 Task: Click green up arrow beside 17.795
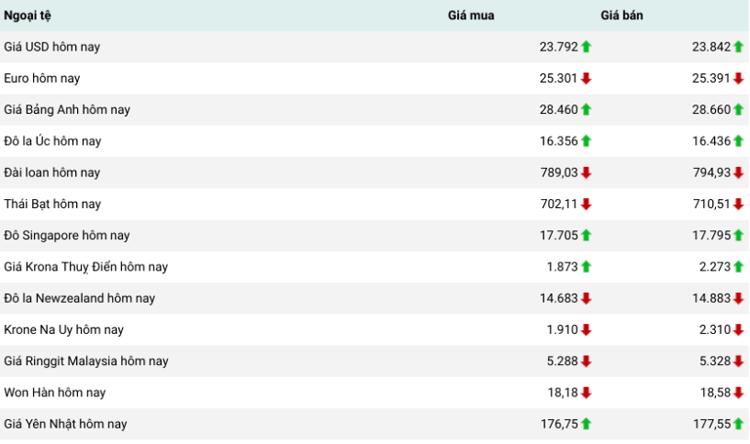pos(739,236)
